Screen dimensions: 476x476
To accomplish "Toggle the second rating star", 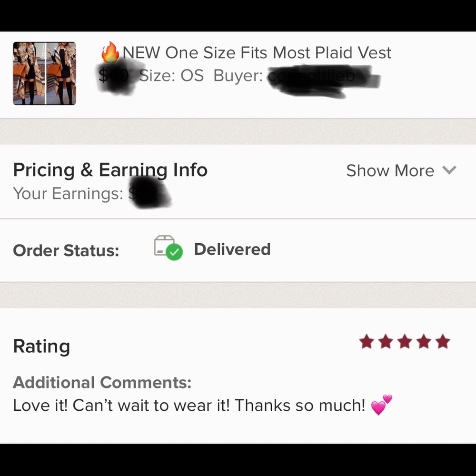I will point(386,341).
